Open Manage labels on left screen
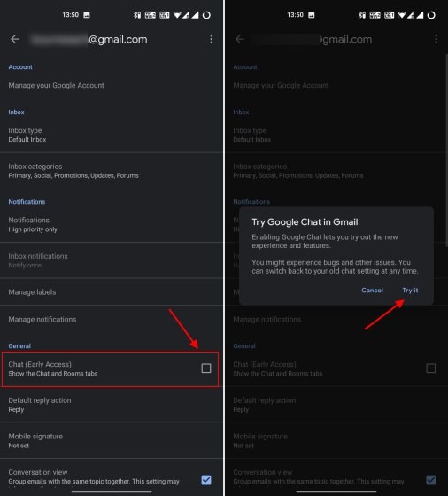 (x=112, y=292)
